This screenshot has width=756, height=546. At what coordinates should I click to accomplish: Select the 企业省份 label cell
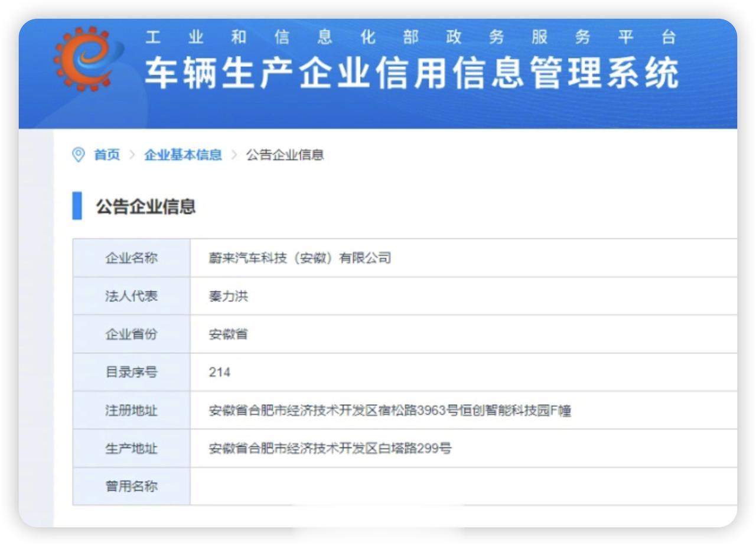pos(131,334)
